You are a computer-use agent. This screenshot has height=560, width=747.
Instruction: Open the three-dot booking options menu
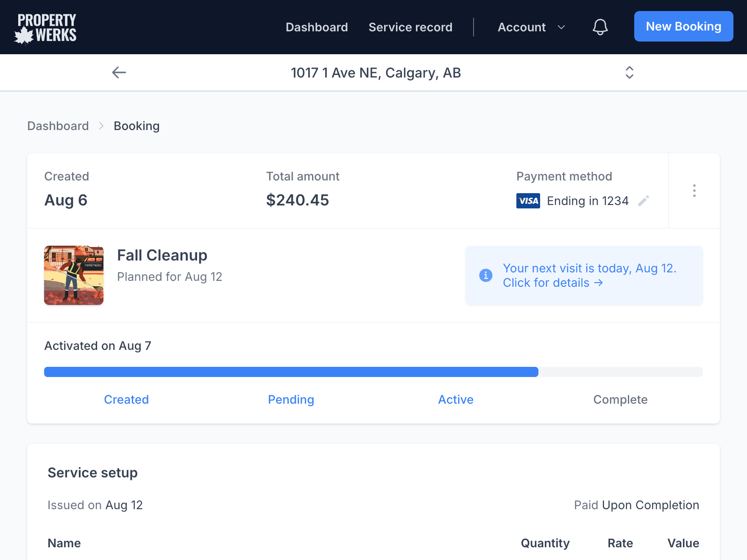click(x=694, y=191)
